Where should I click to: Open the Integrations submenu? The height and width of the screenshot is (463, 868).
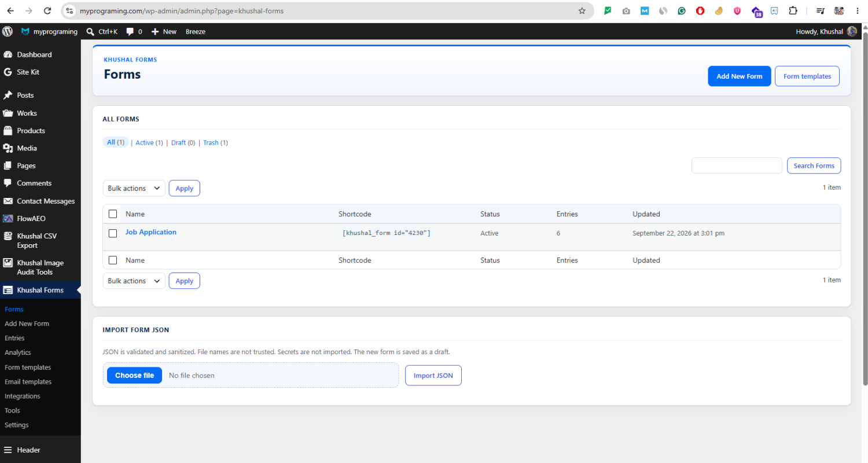pyautogui.click(x=23, y=396)
